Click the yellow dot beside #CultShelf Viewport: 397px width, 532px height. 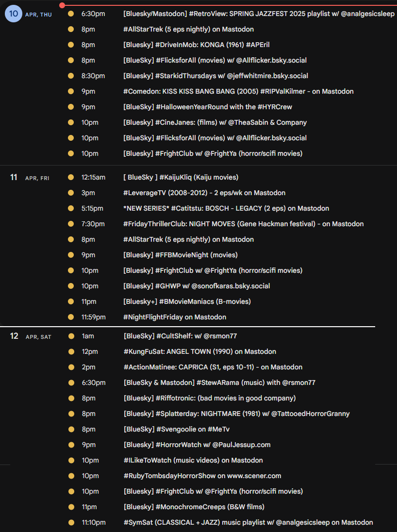(x=71, y=336)
